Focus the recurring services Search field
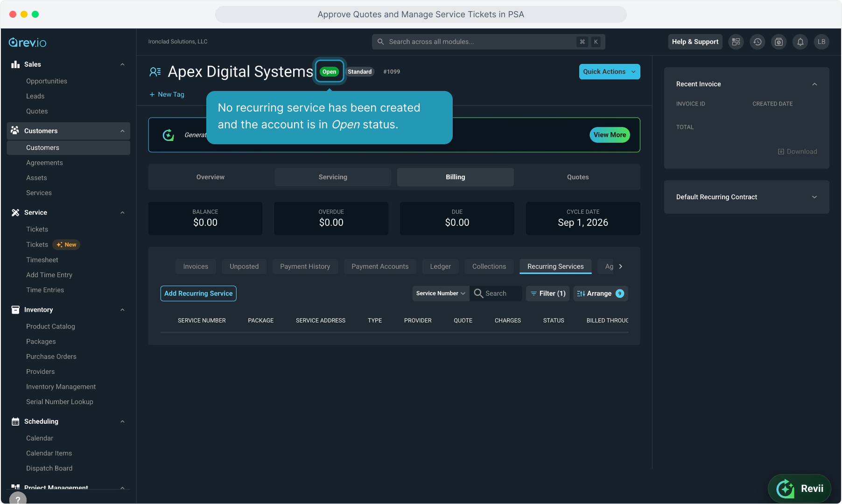This screenshot has height=504, width=842. (496, 294)
